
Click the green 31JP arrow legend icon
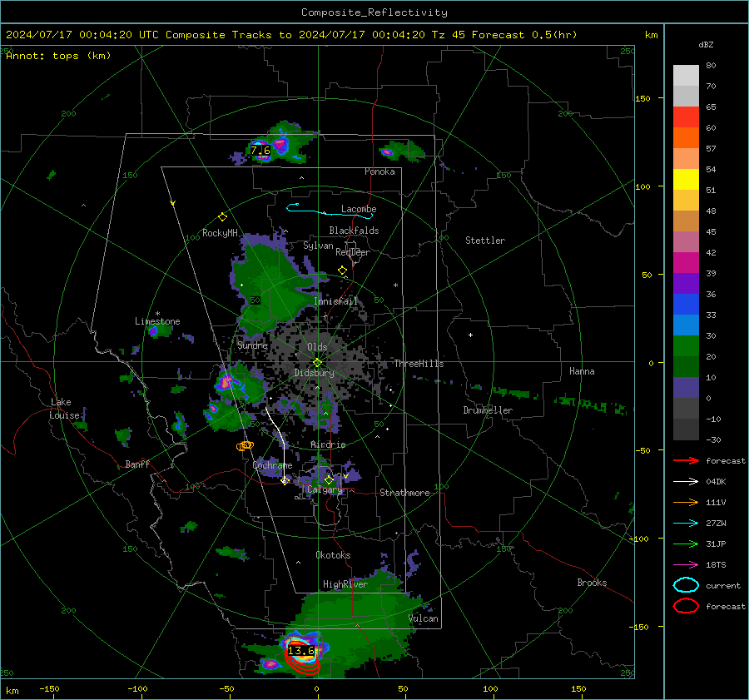click(x=686, y=544)
